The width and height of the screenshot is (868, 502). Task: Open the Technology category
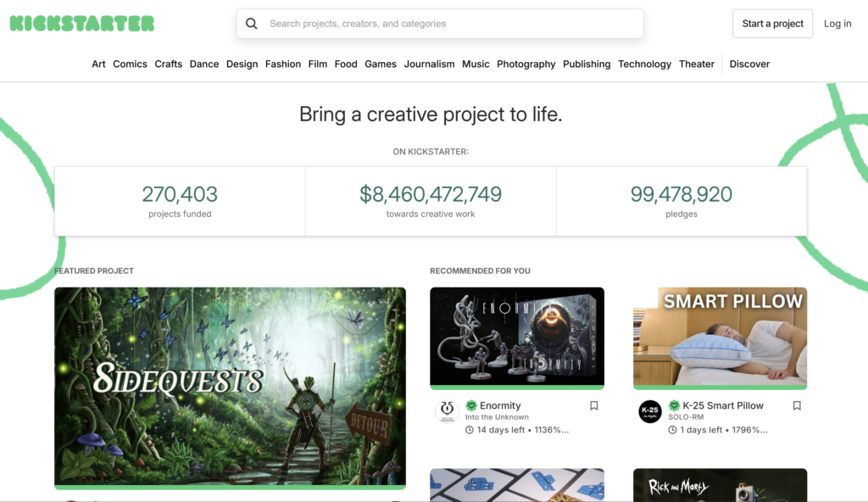click(644, 64)
